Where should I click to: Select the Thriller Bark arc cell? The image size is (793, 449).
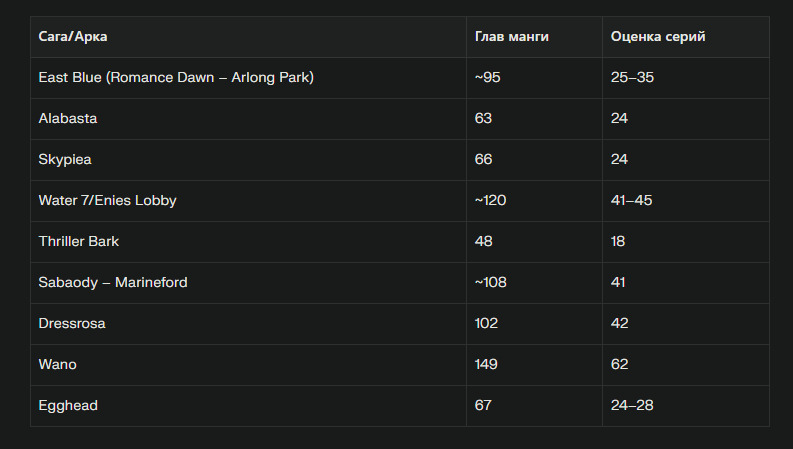pos(79,242)
